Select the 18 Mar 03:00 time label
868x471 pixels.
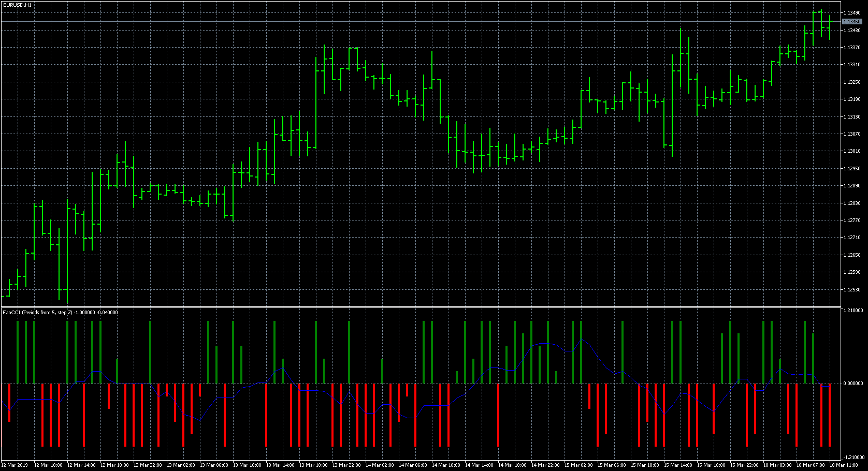[x=777, y=465]
